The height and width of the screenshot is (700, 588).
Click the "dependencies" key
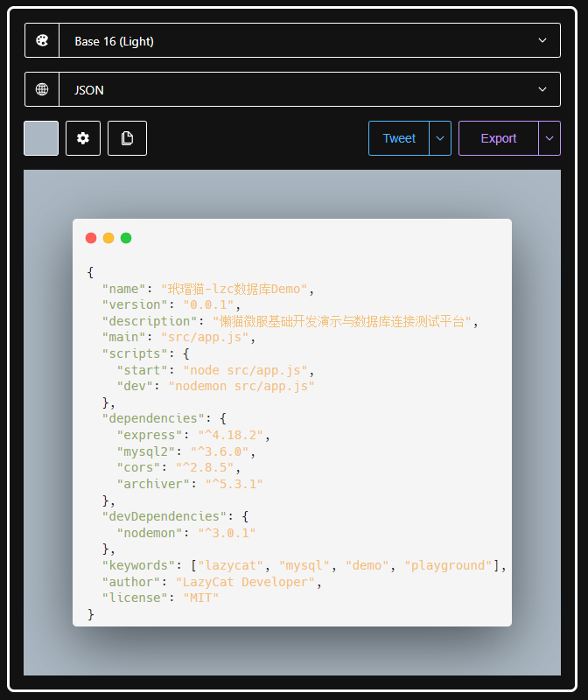153,419
